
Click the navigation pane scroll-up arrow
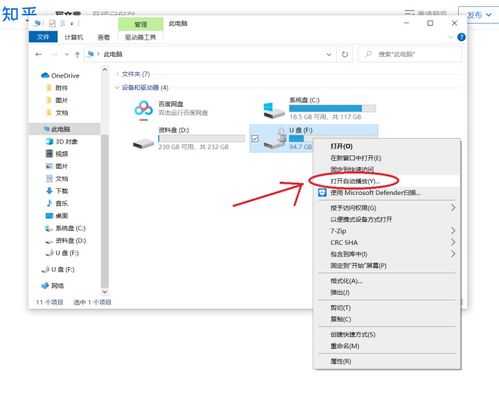tap(105, 70)
